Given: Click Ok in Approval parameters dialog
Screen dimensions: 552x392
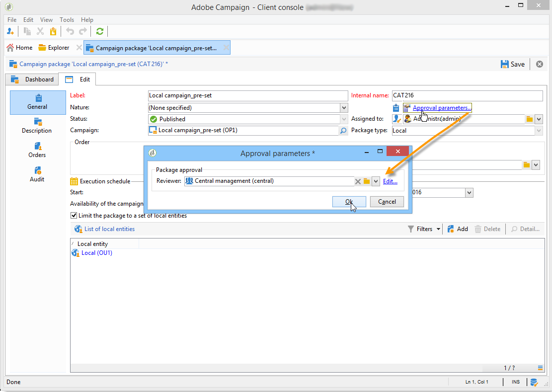Looking at the screenshot, I should click(349, 202).
